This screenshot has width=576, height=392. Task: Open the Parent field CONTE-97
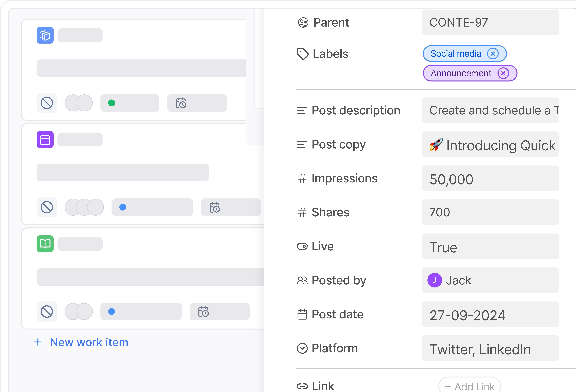[x=490, y=23]
